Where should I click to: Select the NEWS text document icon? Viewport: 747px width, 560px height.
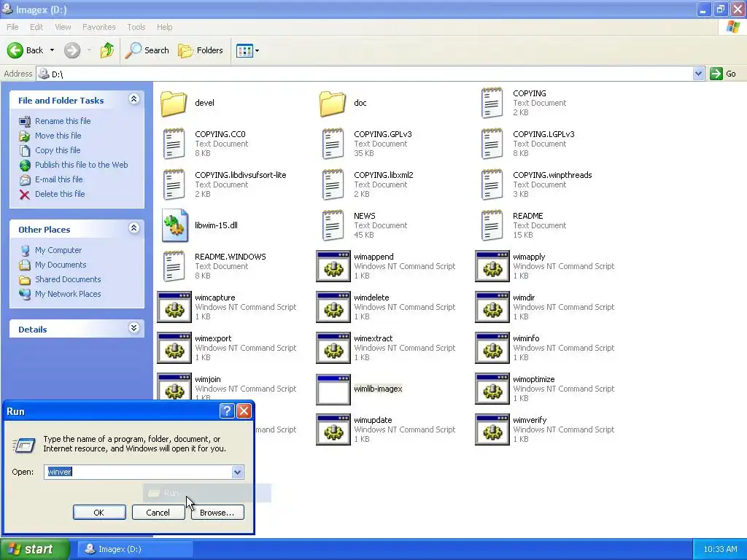(x=333, y=226)
